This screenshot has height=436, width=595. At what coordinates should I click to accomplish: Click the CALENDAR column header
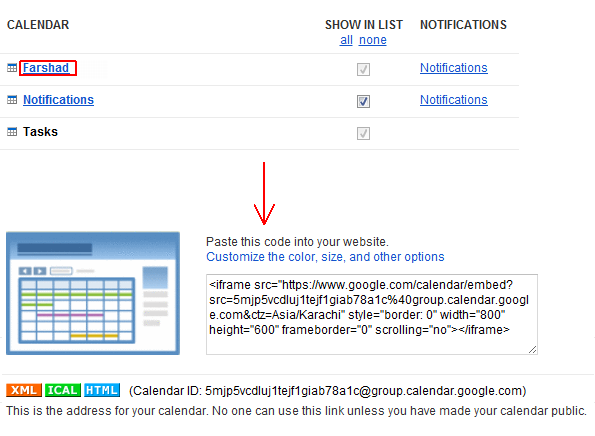38,25
